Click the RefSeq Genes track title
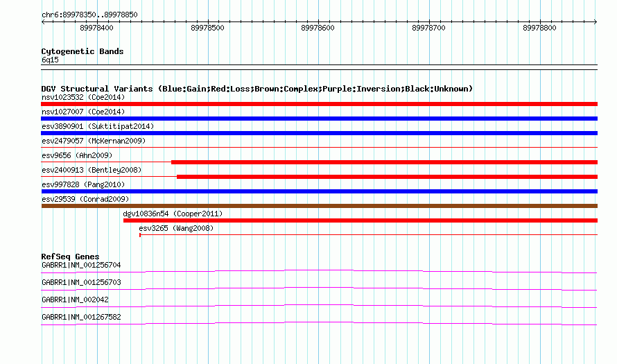Viewport: 617px width, 364px height. [70, 257]
